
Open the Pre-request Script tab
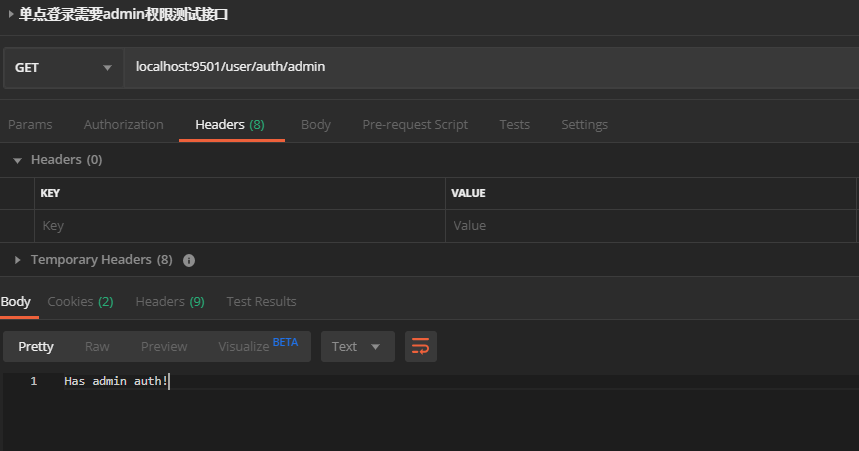pos(414,125)
